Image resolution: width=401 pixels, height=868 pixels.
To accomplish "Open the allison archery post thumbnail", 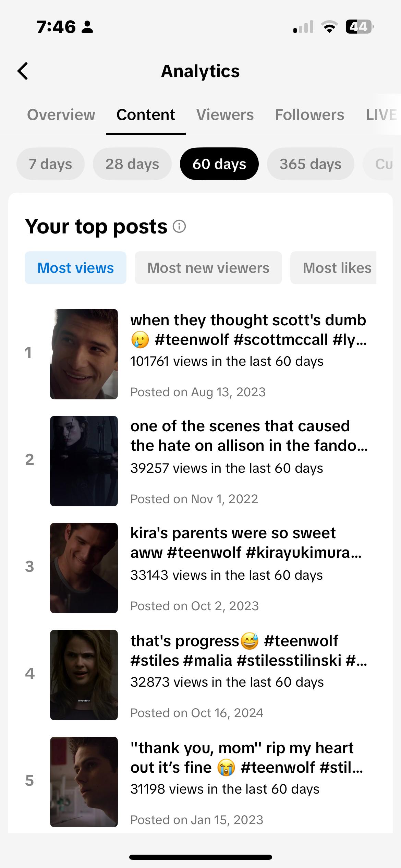I will (84, 461).
